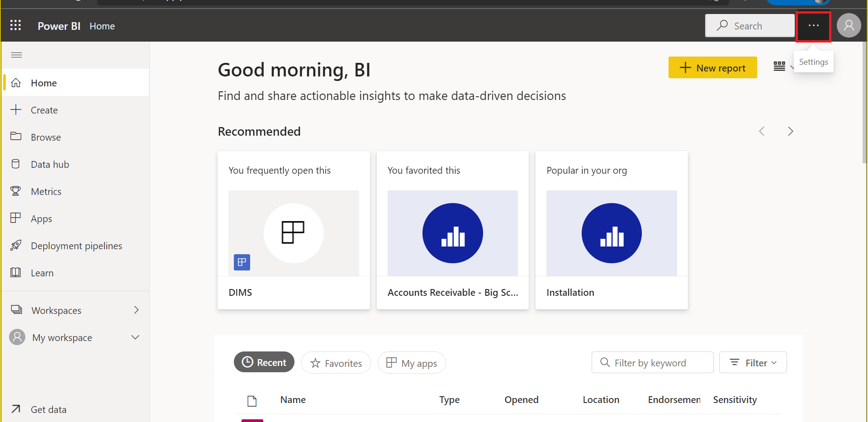Click the Home breadcrumb in header
The width and height of the screenshot is (868, 422).
pyautogui.click(x=102, y=26)
